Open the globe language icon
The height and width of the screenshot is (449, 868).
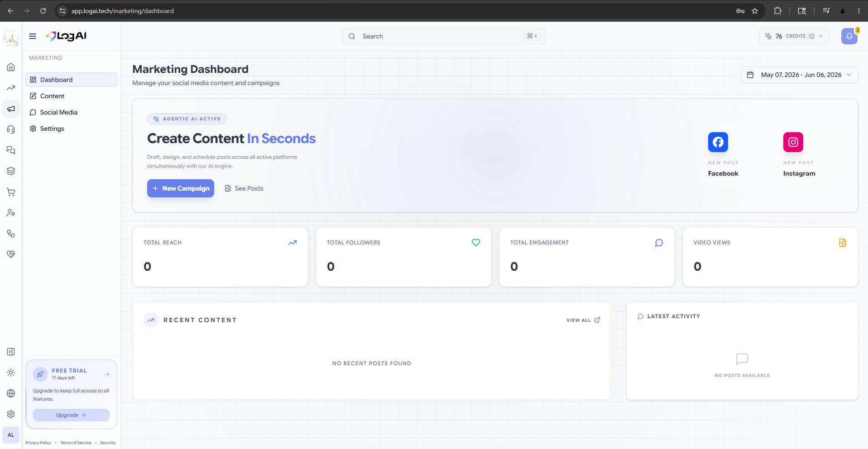[11, 393]
